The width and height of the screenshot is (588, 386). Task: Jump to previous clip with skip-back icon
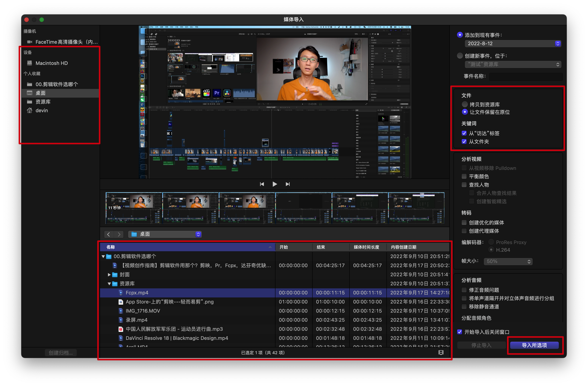(x=262, y=184)
